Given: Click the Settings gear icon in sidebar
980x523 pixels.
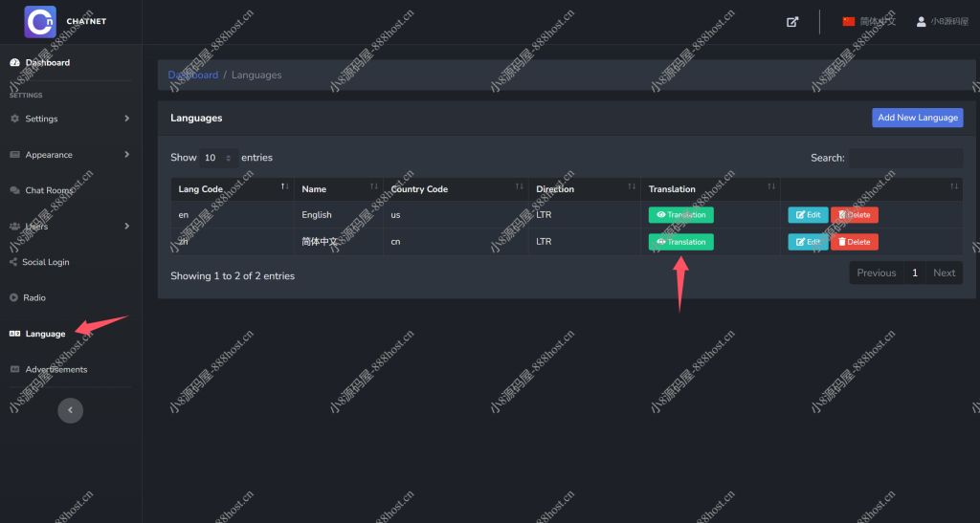Looking at the screenshot, I should 14,119.
